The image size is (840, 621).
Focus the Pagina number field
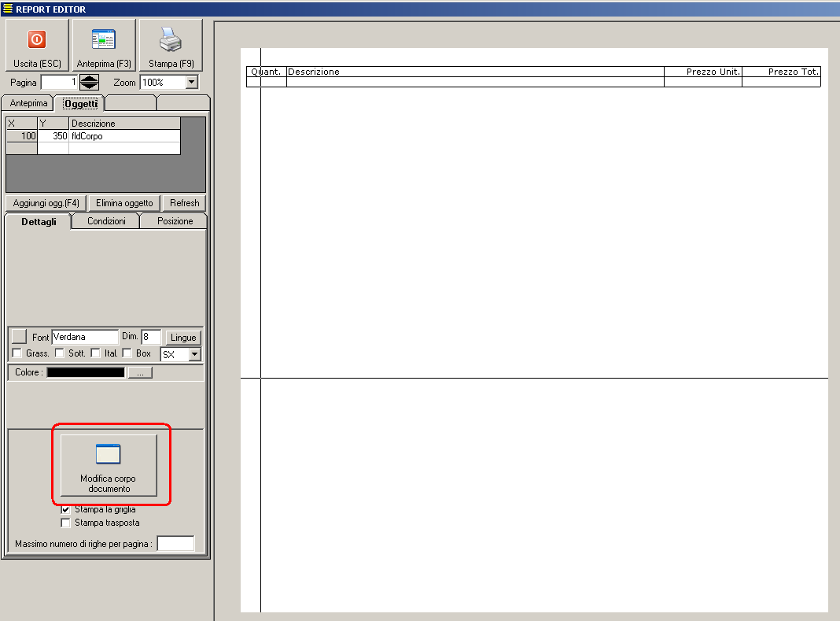(x=60, y=82)
